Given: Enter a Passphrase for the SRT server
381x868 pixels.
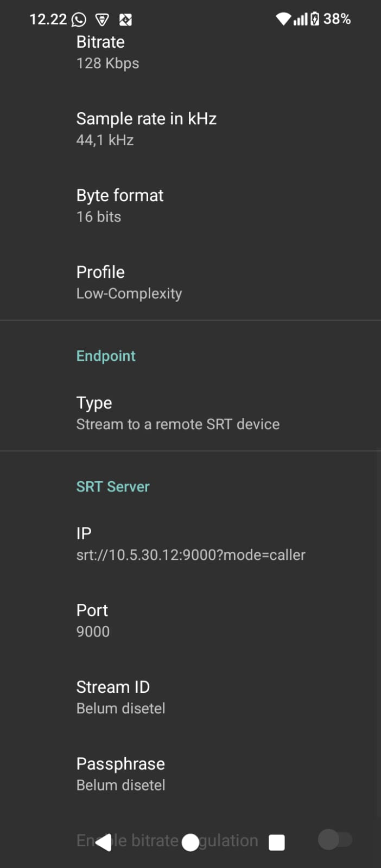Looking at the screenshot, I should click(190, 774).
